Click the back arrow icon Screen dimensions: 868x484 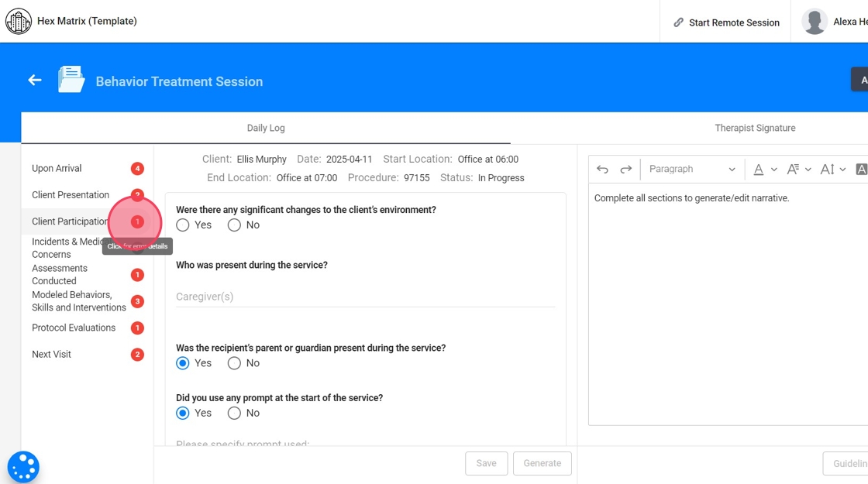[x=34, y=81]
